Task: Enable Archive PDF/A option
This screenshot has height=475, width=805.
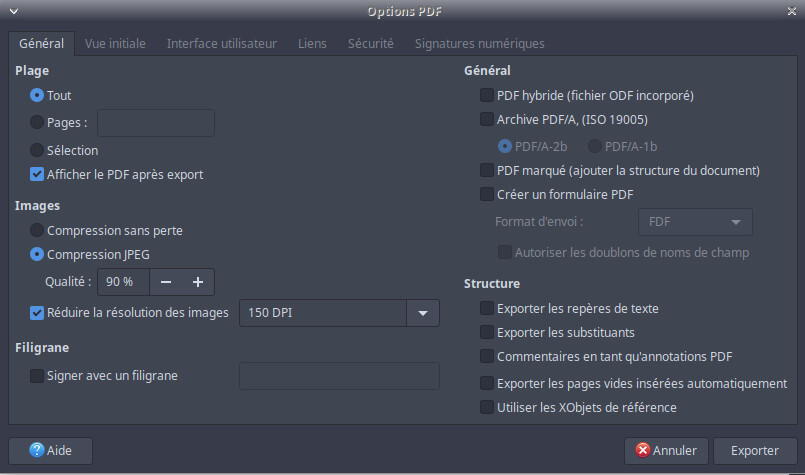Action: click(487, 119)
